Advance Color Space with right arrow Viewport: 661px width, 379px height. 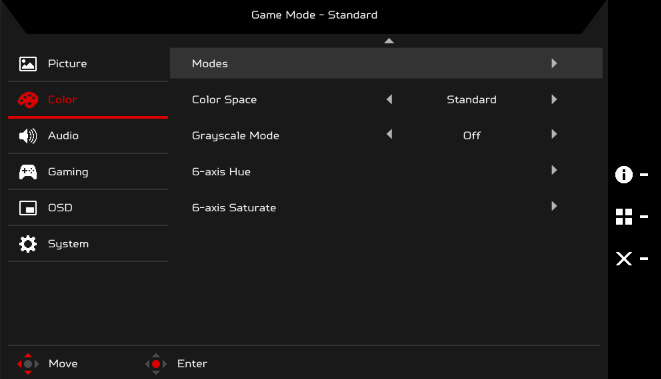554,99
